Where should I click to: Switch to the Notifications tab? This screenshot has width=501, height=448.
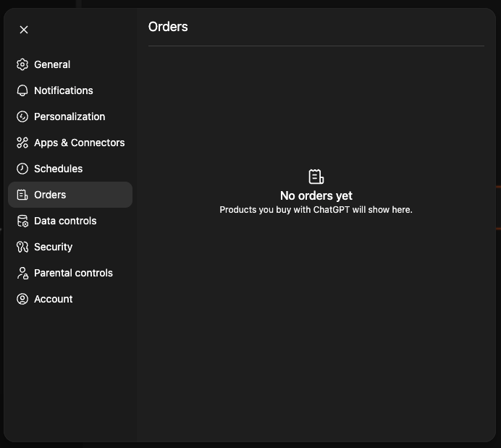pos(70,90)
